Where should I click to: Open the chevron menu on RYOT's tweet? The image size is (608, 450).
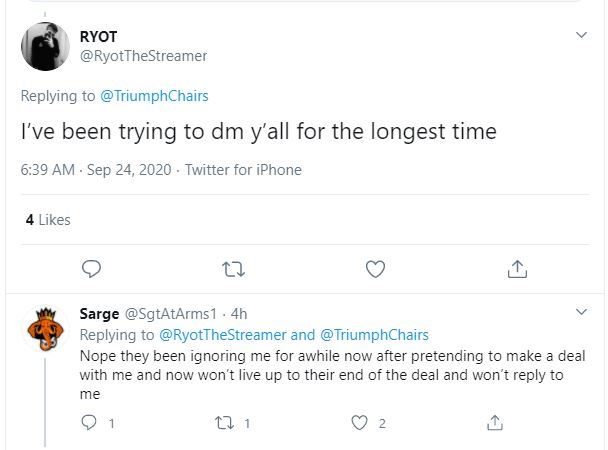point(581,35)
